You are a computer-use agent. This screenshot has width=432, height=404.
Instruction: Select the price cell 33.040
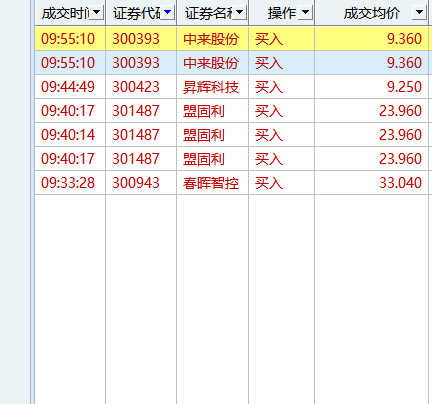click(x=400, y=183)
